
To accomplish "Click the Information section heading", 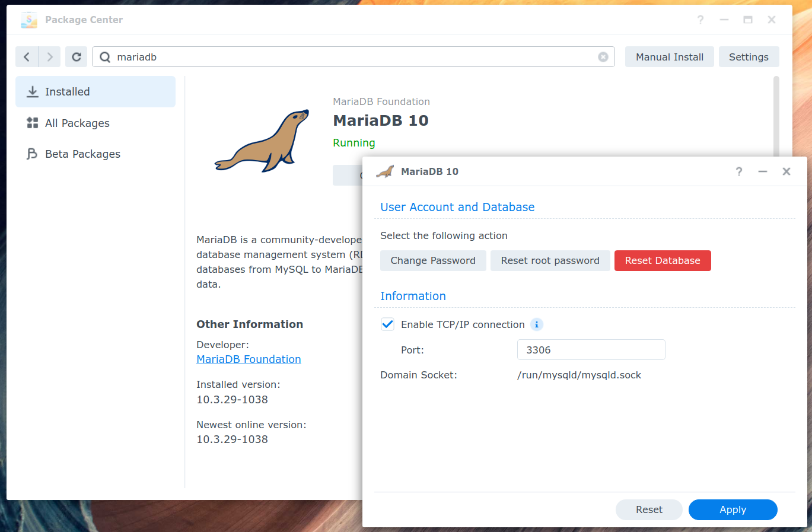I will [x=413, y=296].
